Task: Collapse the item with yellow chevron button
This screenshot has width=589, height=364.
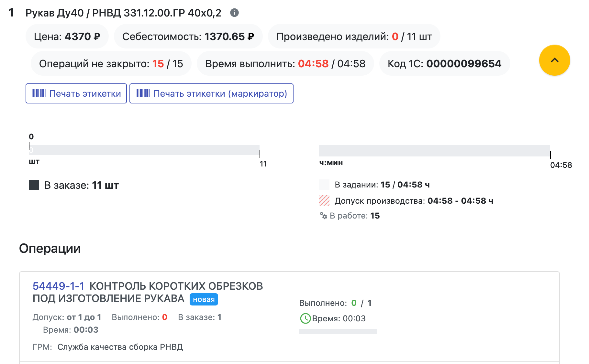Action: point(554,60)
